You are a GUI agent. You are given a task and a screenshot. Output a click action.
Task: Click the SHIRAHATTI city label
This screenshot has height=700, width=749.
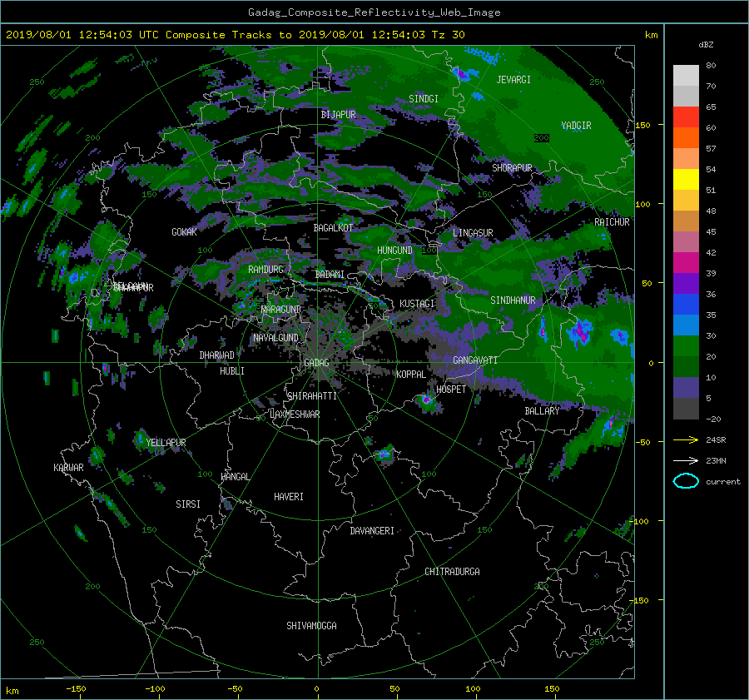(x=312, y=396)
